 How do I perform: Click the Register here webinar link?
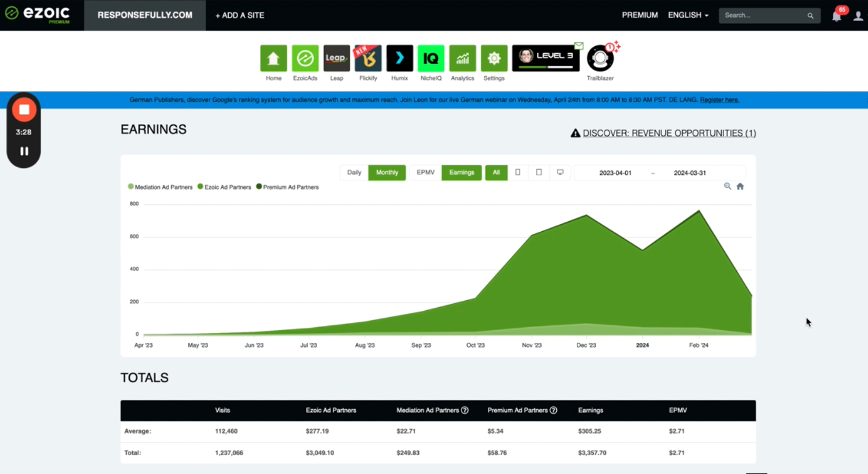[x=719, y=100]
